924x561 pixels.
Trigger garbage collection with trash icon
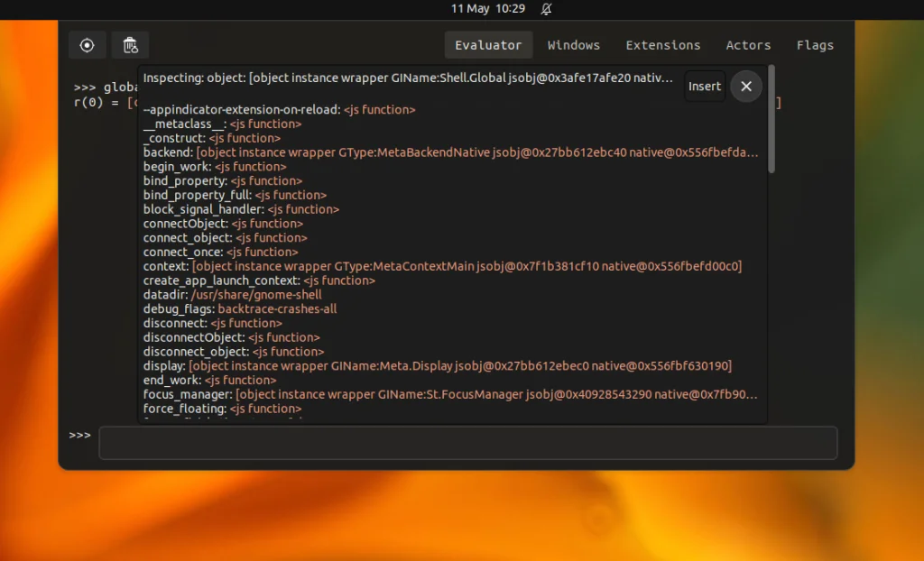click(130, 44)
